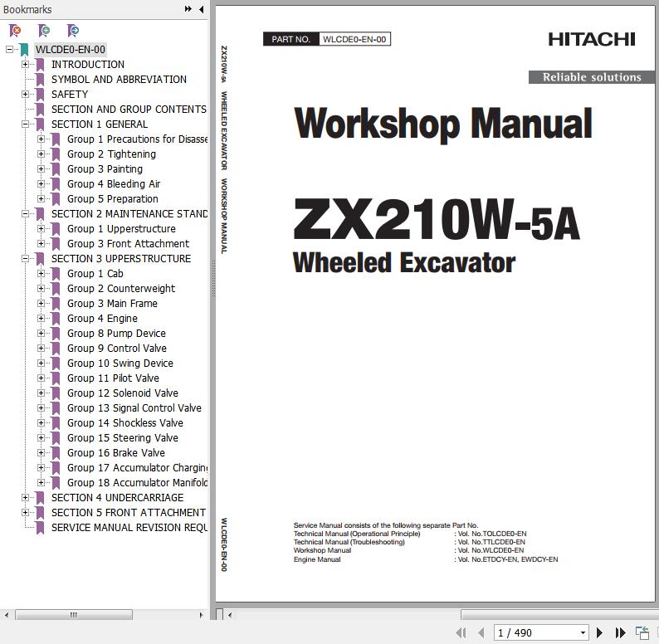Image resolution: width=659 pixels, height=644 pixels.
Task: Click right arrow of bookmarks horizontal scrollbar
Action: [201, 615]
